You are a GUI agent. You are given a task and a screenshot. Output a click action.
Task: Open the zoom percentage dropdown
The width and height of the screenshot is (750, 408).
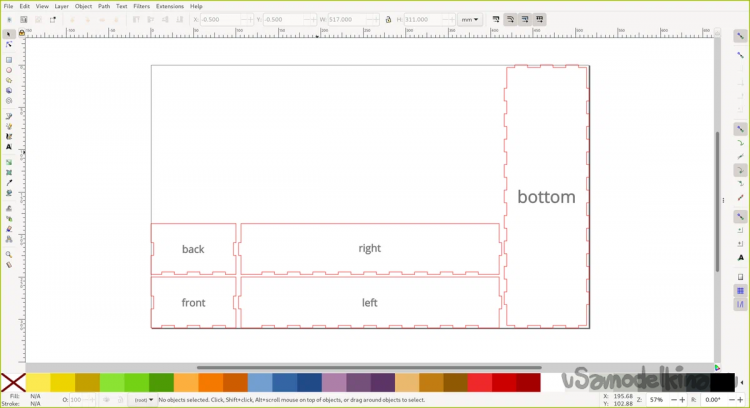click(670, 399)
